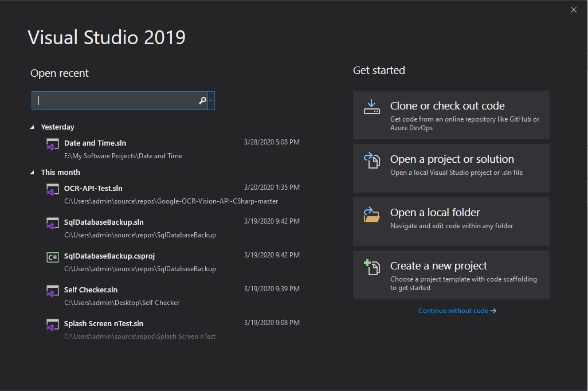Image resolution: width=588 pixels, height=391 pixels.
Task: Select the Clone or check out code tile
Action: (x=451, y=115)
